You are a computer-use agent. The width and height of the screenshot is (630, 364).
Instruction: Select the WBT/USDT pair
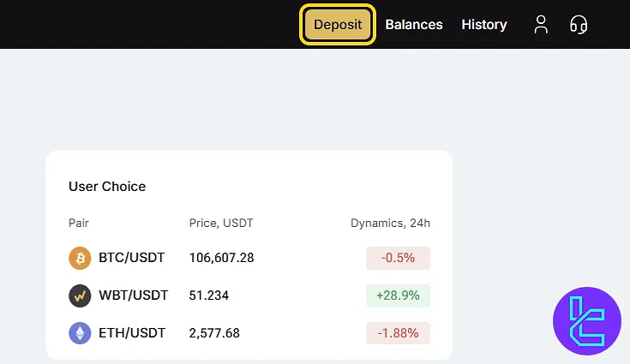click(134, 295)
